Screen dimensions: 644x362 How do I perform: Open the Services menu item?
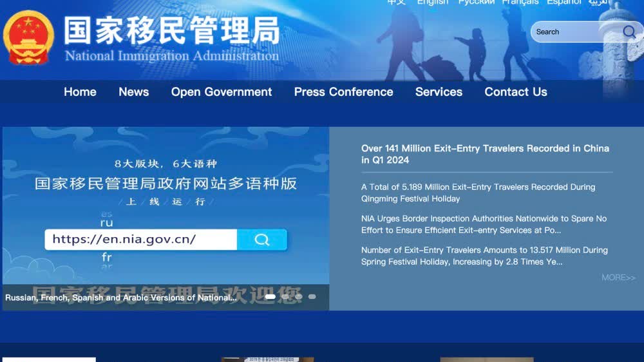click(439, 91)
